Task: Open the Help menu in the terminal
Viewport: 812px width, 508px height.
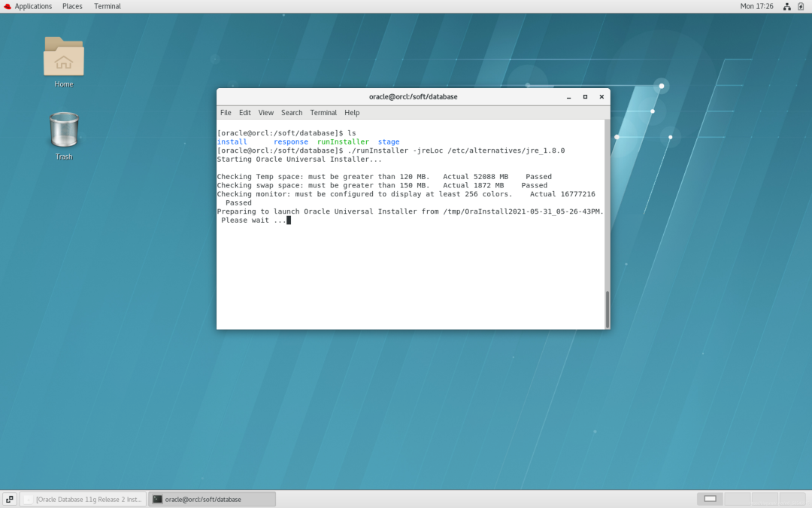Action: click(351, 112)
